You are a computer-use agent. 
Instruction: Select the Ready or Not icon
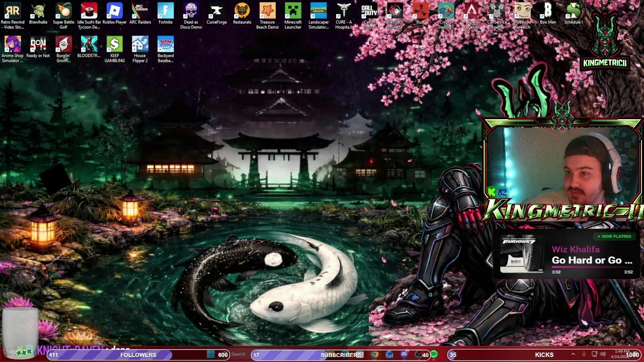pos(38,48)
